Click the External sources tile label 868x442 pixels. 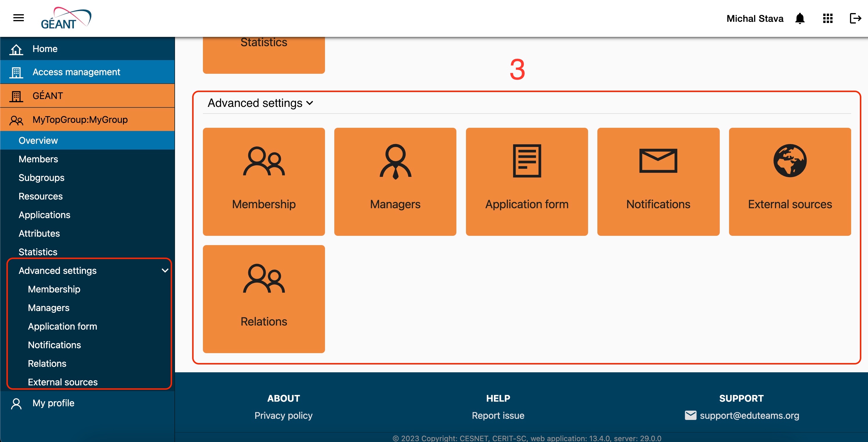[x=790, y=204]
